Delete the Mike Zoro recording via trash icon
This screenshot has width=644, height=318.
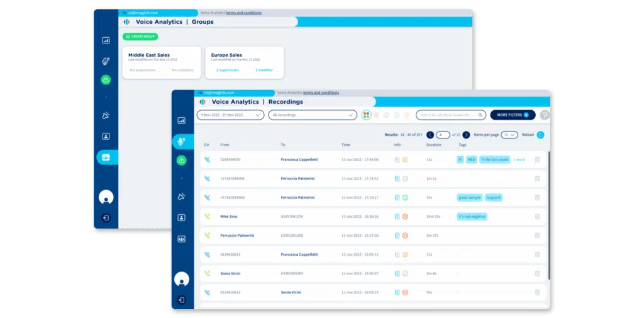tap(537, 217)
